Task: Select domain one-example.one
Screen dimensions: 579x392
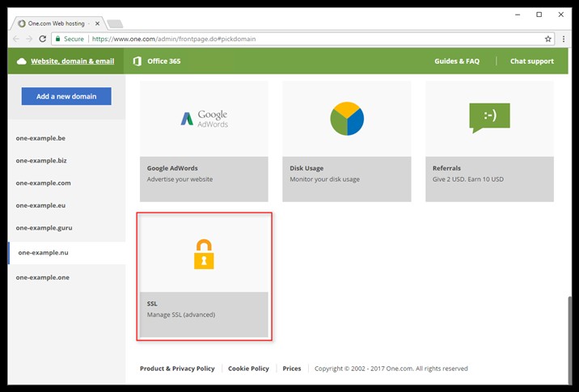Action: [43, 277]
